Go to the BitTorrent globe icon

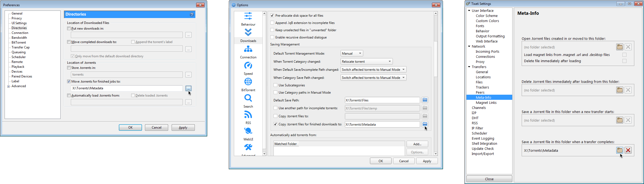(248, 82)
